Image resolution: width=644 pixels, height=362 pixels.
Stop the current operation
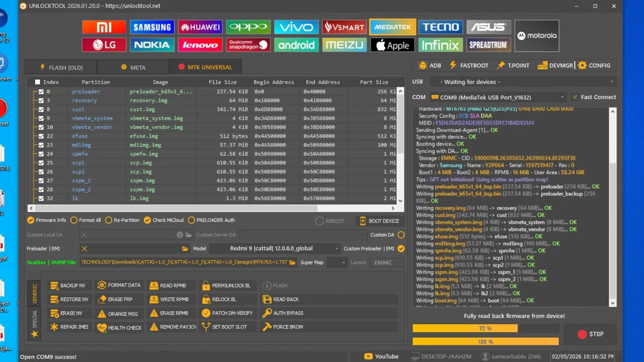(x=591, y=334)
